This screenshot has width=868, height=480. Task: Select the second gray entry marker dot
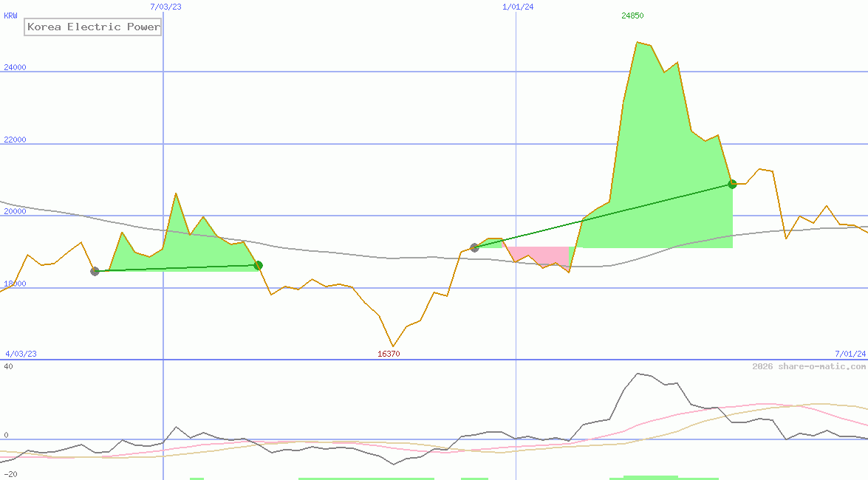(474, 247)
